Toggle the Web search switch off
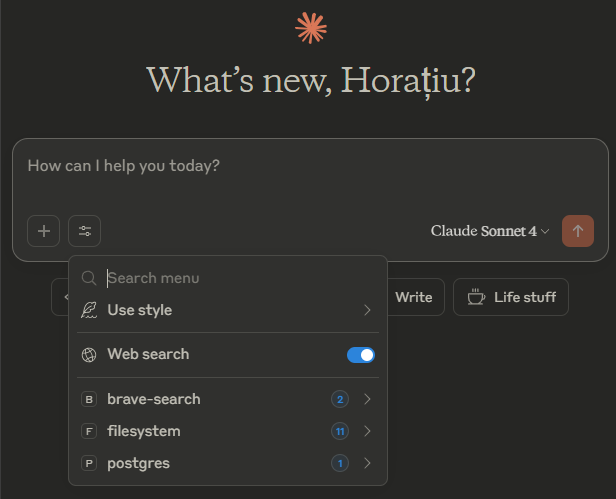Image resolution: width=616 pixels, height=499 pixels. [361, 354]
